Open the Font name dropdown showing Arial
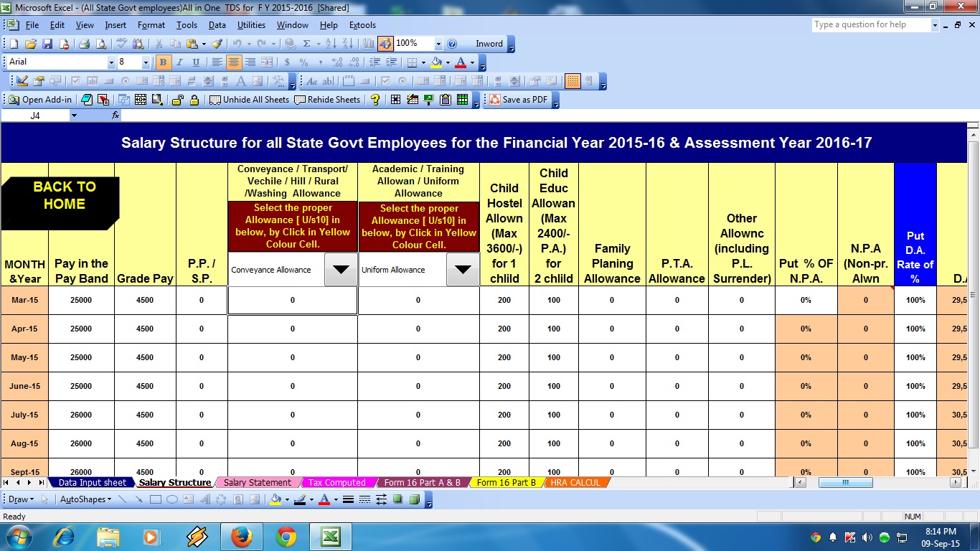Screen dimensions: 980x551 click(x=111, y=62)
